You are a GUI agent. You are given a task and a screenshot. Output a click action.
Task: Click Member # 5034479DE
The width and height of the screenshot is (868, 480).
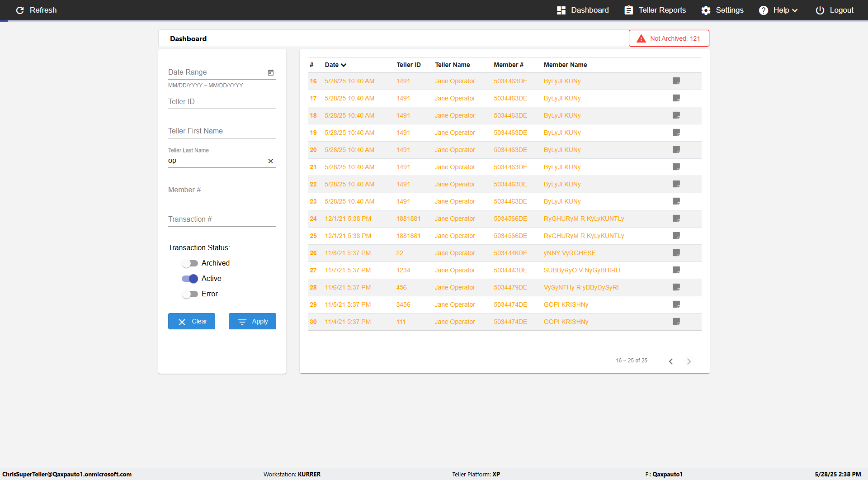[510, 287]
